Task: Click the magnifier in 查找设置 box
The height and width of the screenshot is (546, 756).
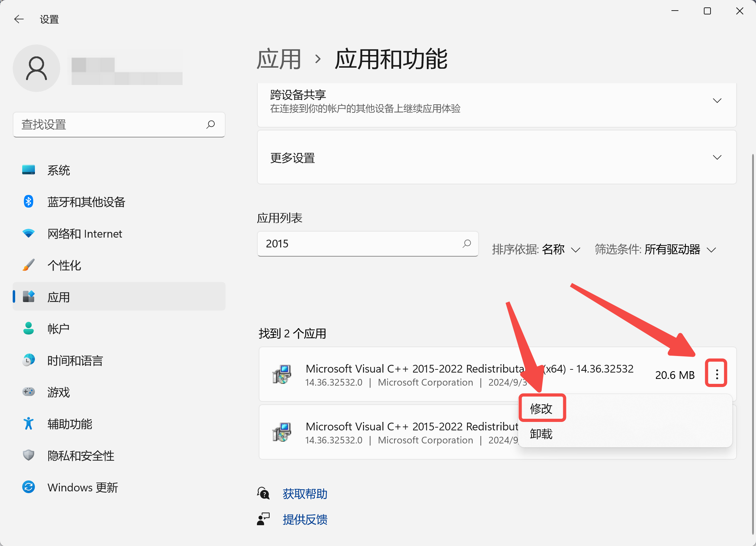Action: pyautogui.click(x=210, y=124)
